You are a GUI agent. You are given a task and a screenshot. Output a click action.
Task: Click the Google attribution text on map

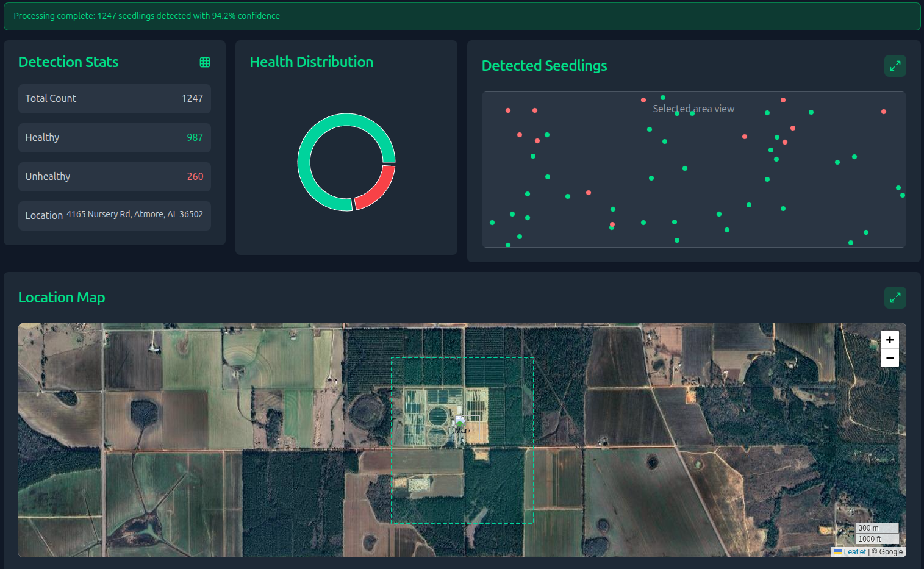[890, 552]
